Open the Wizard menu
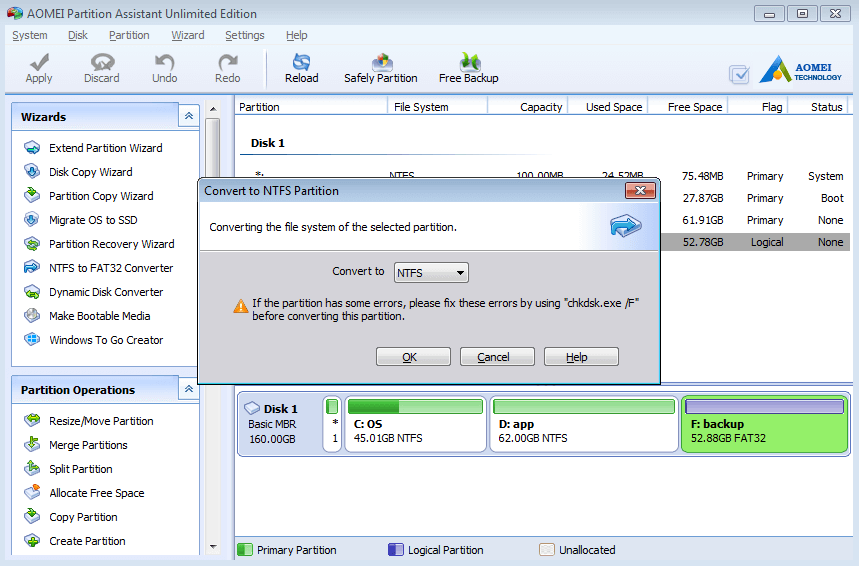 click(188, 35)
